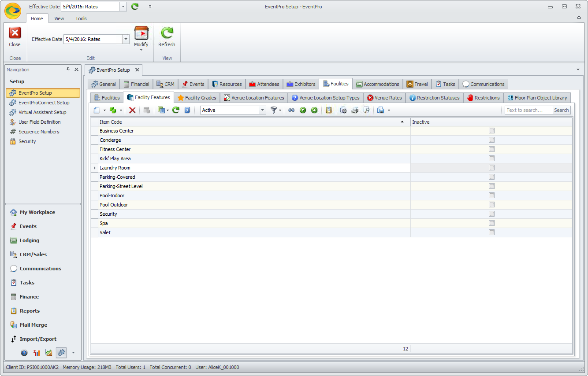Viewport: 588px width, 376px height.
Task: Click the new item page icon
Action: coord(97,110)
